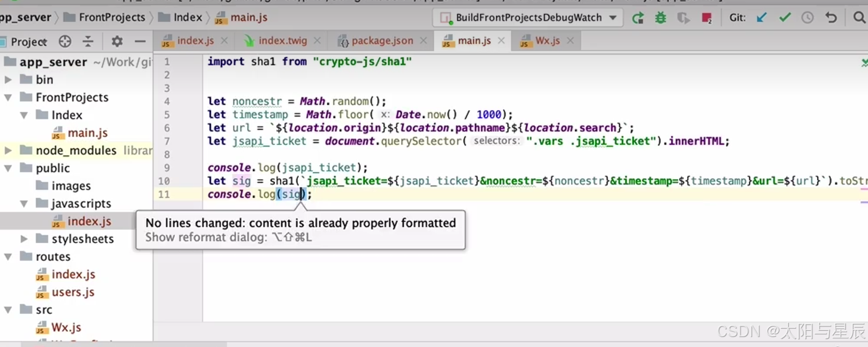Collapse all in Project panel
Screen dimensions: 868x347
coord(88,41)
